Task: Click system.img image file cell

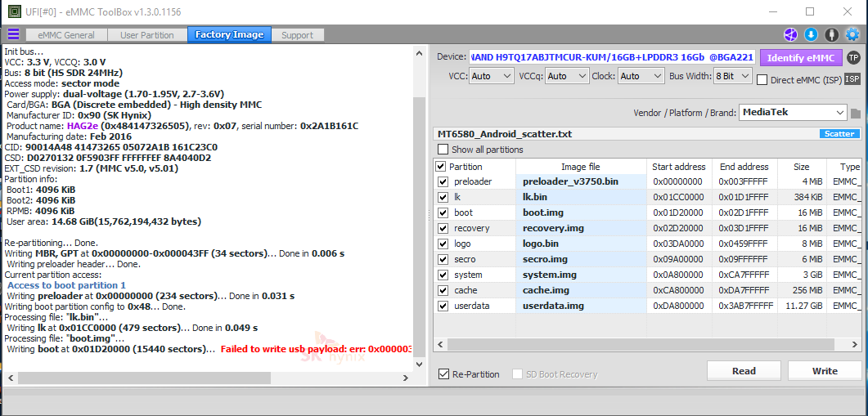Action: pyautogui.click(x=581, y=275)
